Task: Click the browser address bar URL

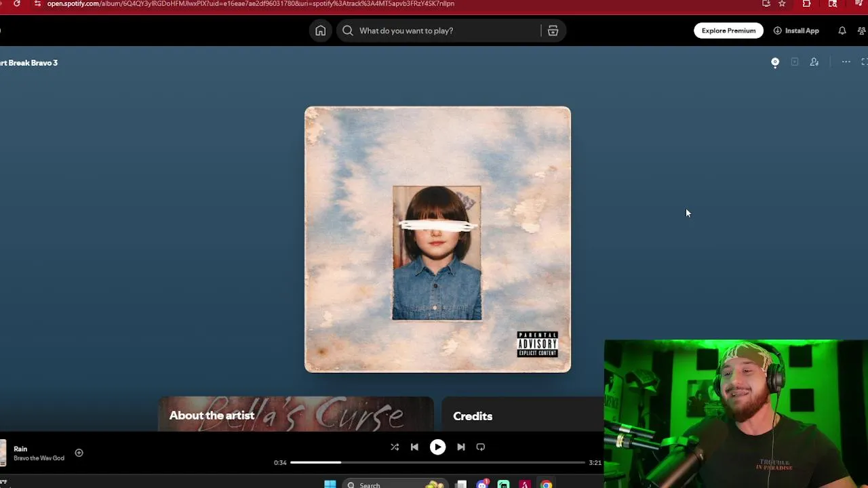Action: pyautogui.click(x=250, y=3)
